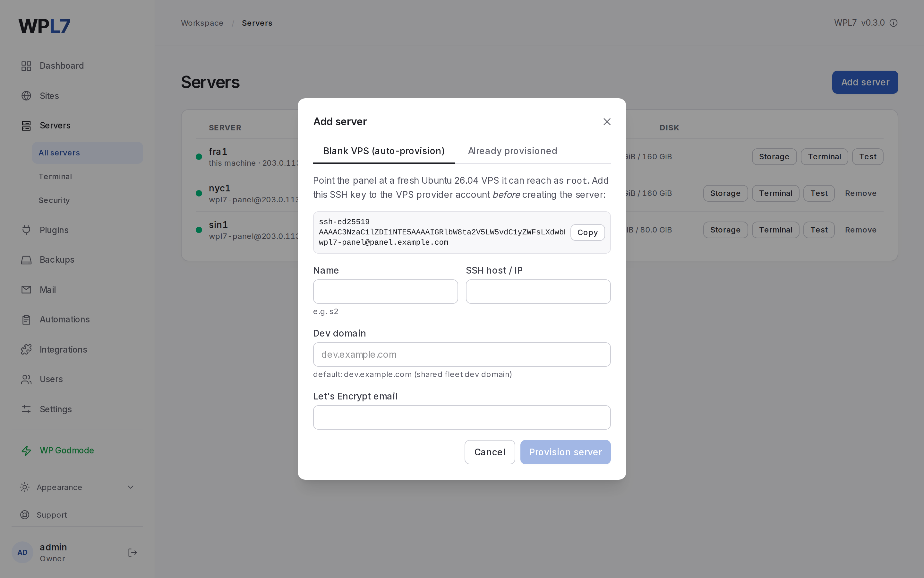Click the Backups drive icon
The width and height of the screenshot is (924, 578).
point(26,260)
